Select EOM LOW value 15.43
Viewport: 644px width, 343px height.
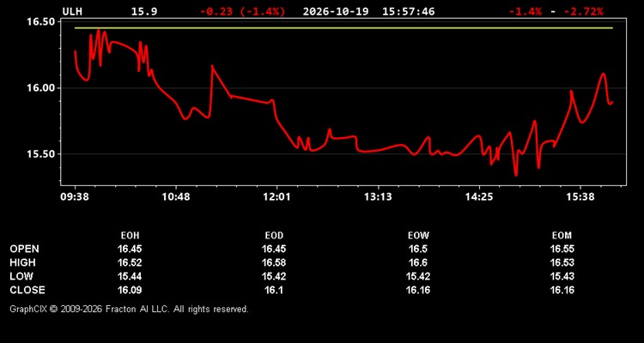tap(562, 276)
